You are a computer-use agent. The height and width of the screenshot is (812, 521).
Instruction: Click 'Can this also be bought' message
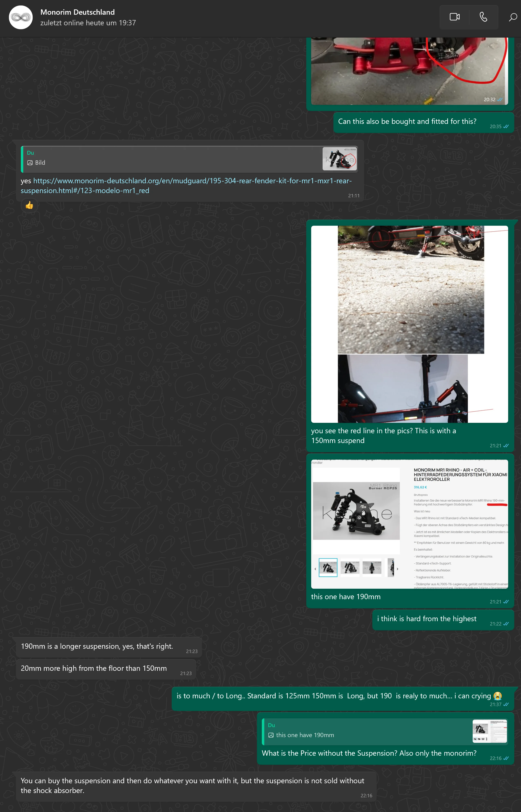click(407, 121)
